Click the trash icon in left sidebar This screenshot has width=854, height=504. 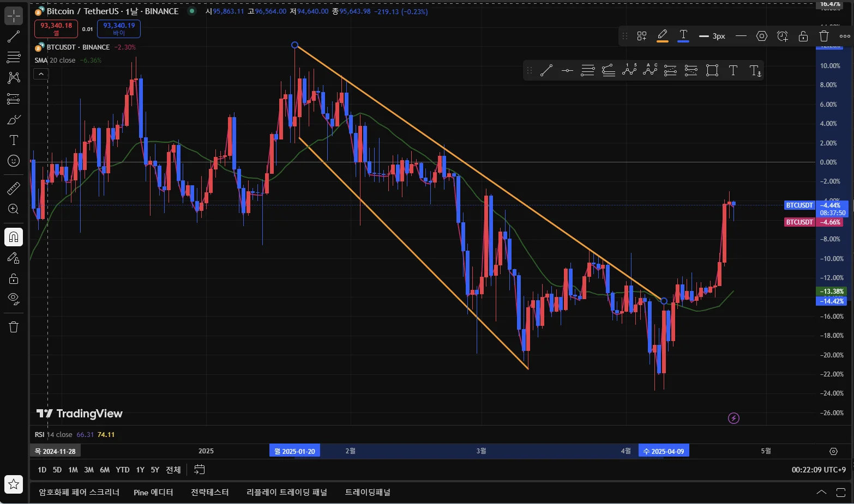pos(14,327)
